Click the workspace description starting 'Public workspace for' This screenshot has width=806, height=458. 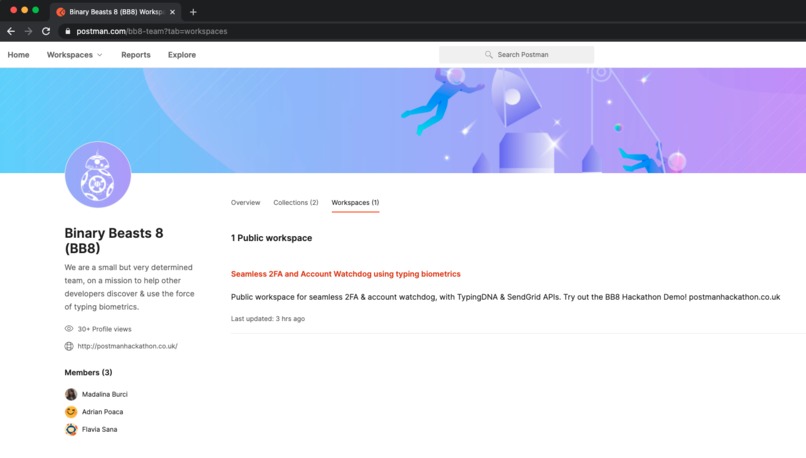[505, 297]
